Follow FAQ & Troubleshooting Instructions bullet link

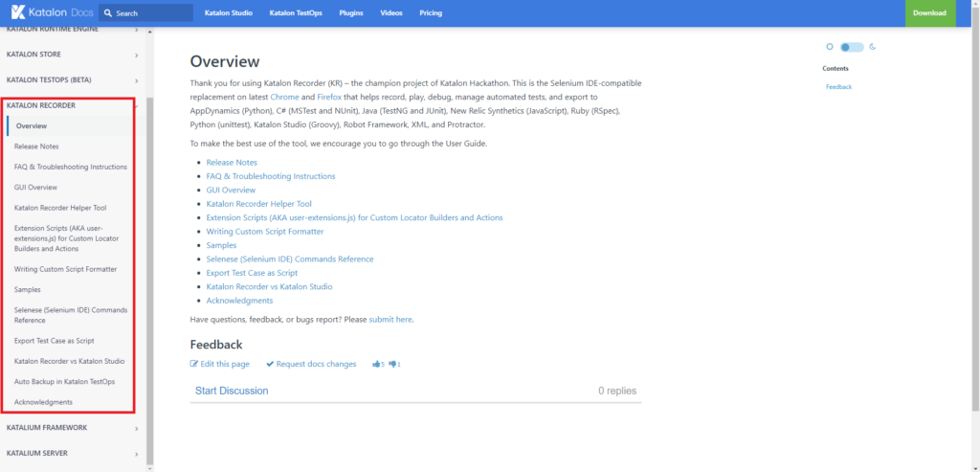[x=271, y=176]
